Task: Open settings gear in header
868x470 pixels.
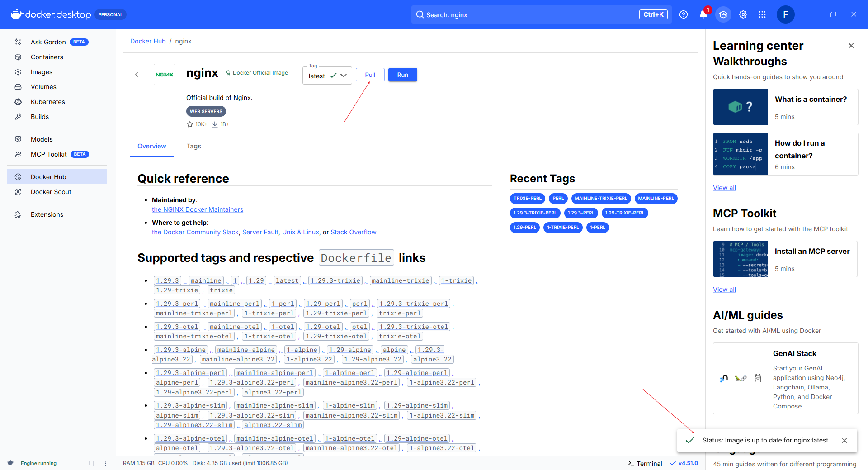Action: (x=743, y=14)
